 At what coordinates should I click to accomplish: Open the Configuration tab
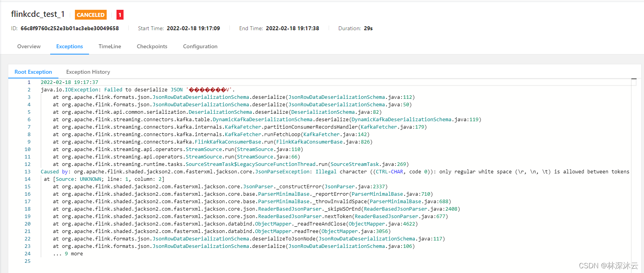(x=200, y=46)
